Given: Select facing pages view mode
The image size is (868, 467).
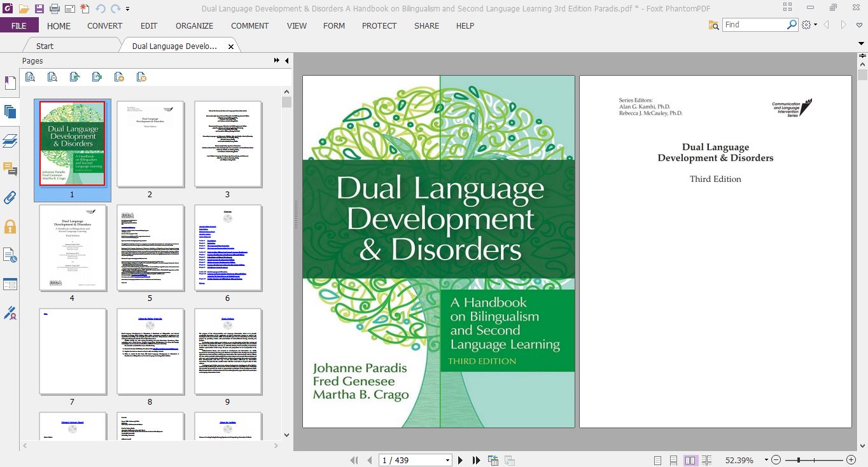Looking at the screenshot, I should (x=690, y=460).
